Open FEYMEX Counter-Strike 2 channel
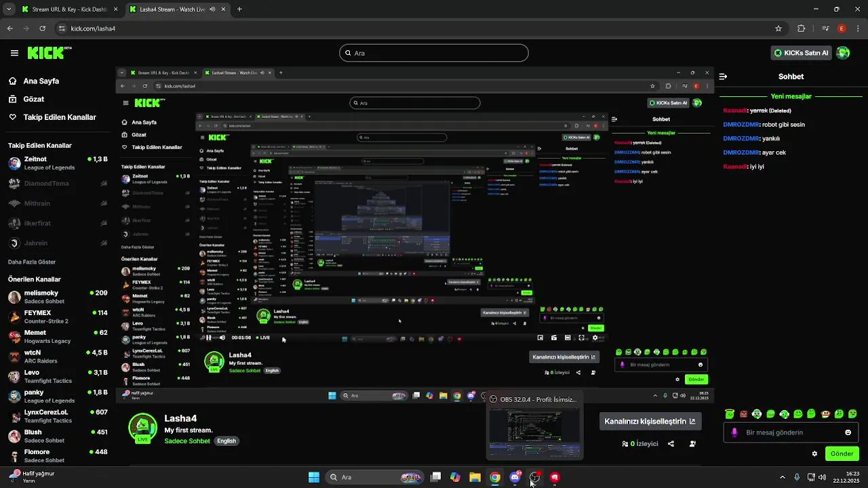 [x=58, y=317]
